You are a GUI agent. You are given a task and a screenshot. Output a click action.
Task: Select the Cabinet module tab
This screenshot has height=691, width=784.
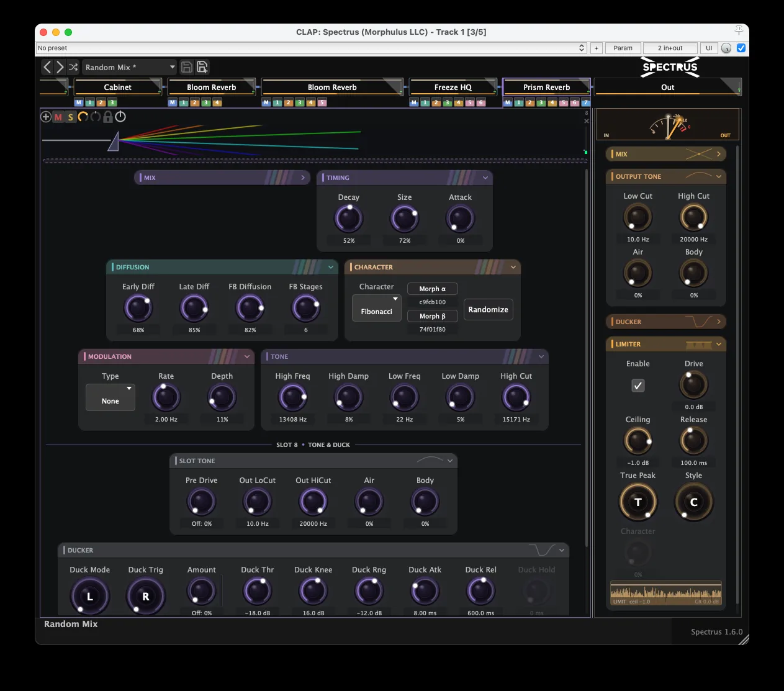[x=118, y=87]
